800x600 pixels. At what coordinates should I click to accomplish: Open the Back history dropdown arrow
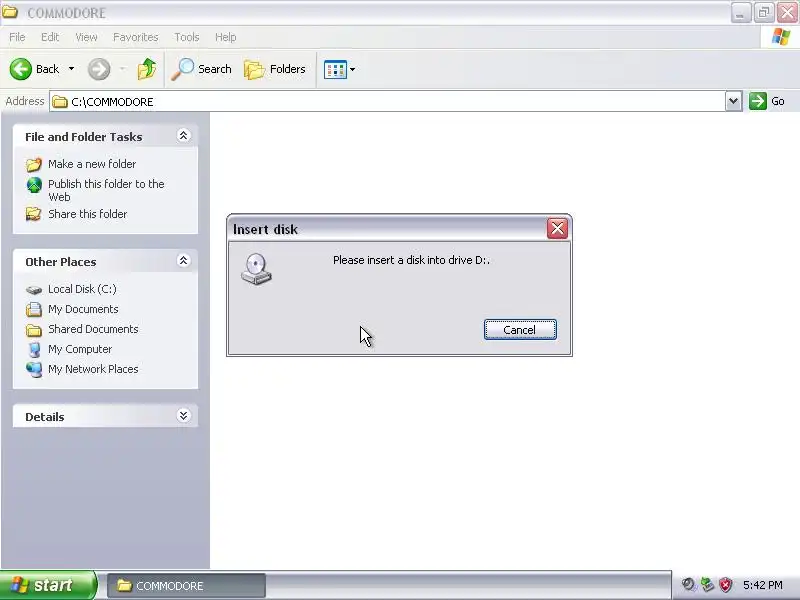pyautogui.click(x=71, y=69)
